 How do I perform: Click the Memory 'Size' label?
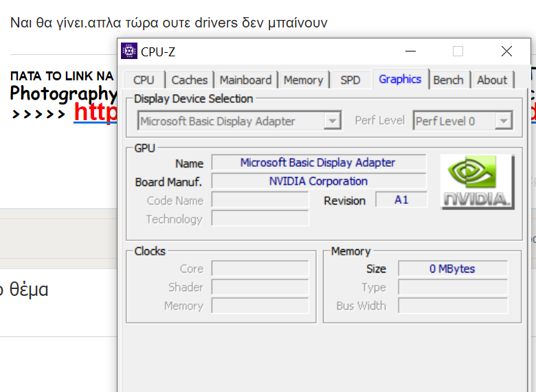(x=376, y=269)
